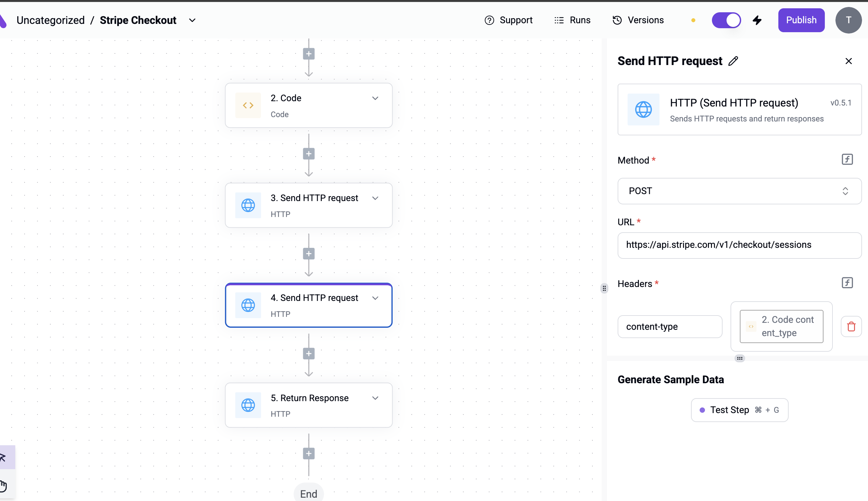
Task: Click the v0.5.1 version label
Action: [840, 103]
